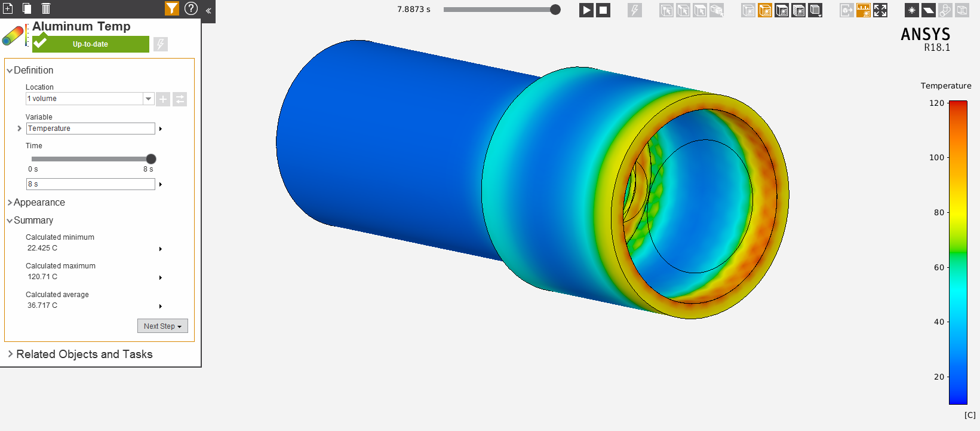Click the greyed export geometry icon
The image size is (980, 431).
click(847, 10)
